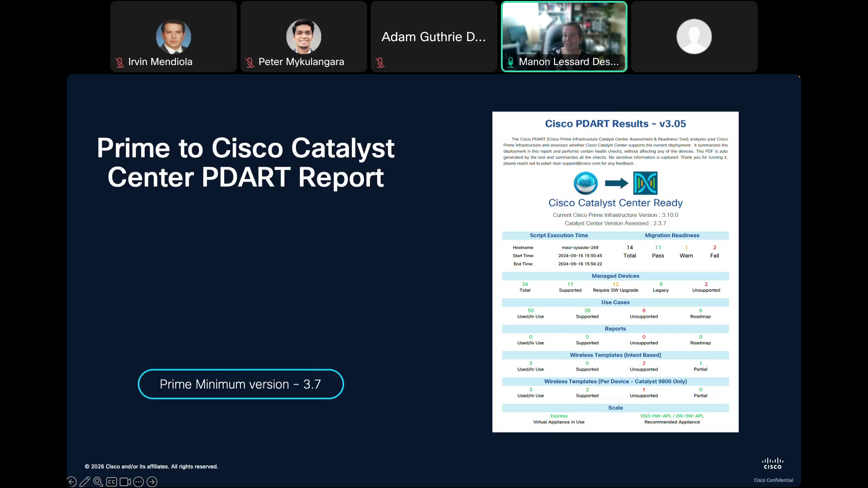Advance to the next slide arrow

pos(152,482)
